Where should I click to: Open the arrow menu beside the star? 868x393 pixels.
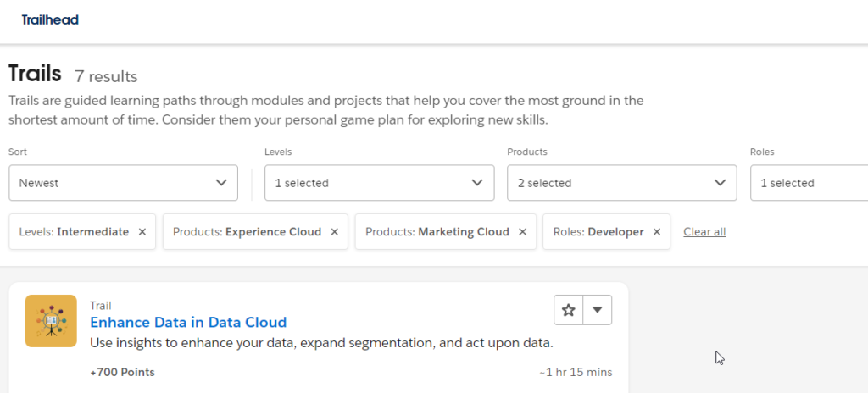598,310
